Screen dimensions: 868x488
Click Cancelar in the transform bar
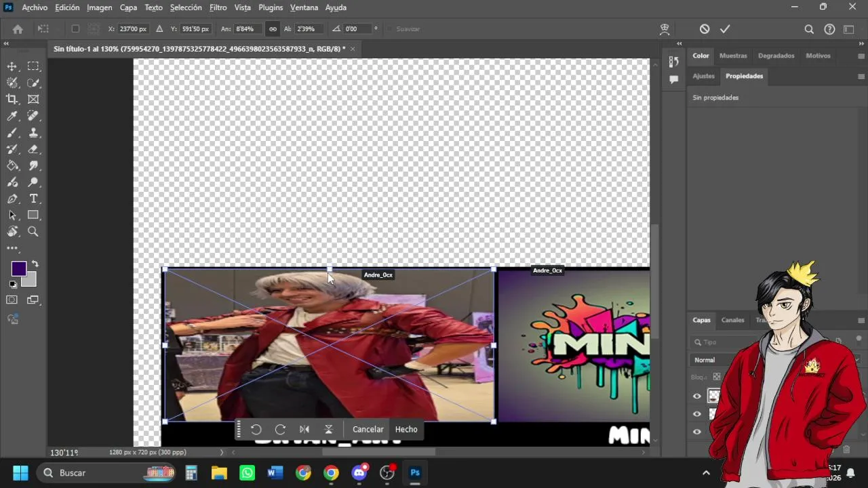368,429
